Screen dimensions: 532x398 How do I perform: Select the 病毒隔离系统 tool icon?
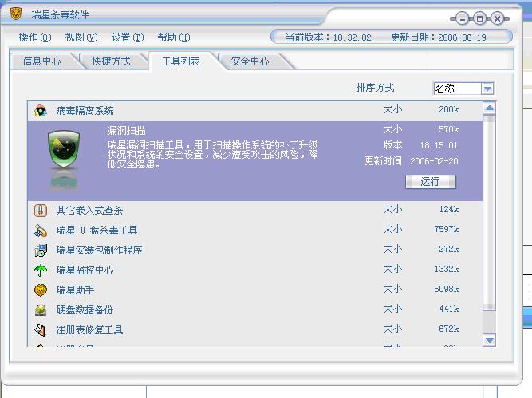pos(41,111)
